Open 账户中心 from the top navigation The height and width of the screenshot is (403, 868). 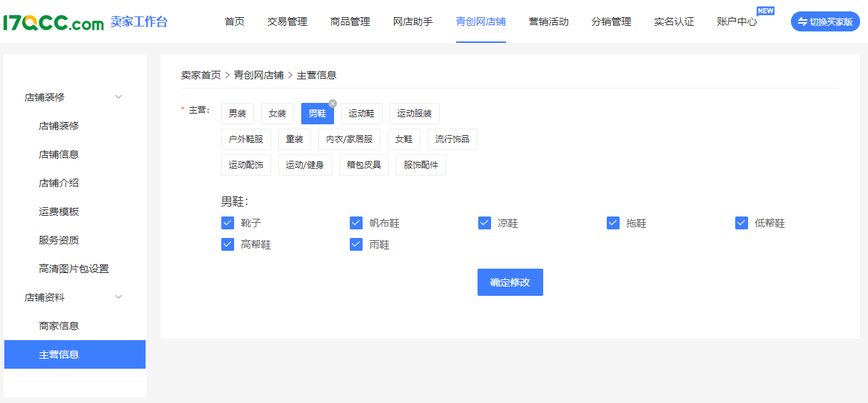pos(737,21)
